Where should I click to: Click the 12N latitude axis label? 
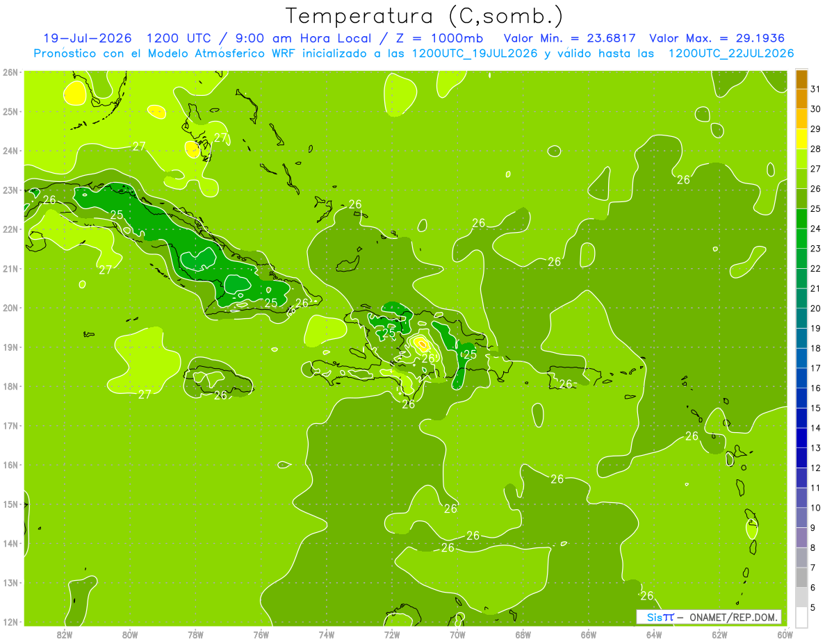10,622
